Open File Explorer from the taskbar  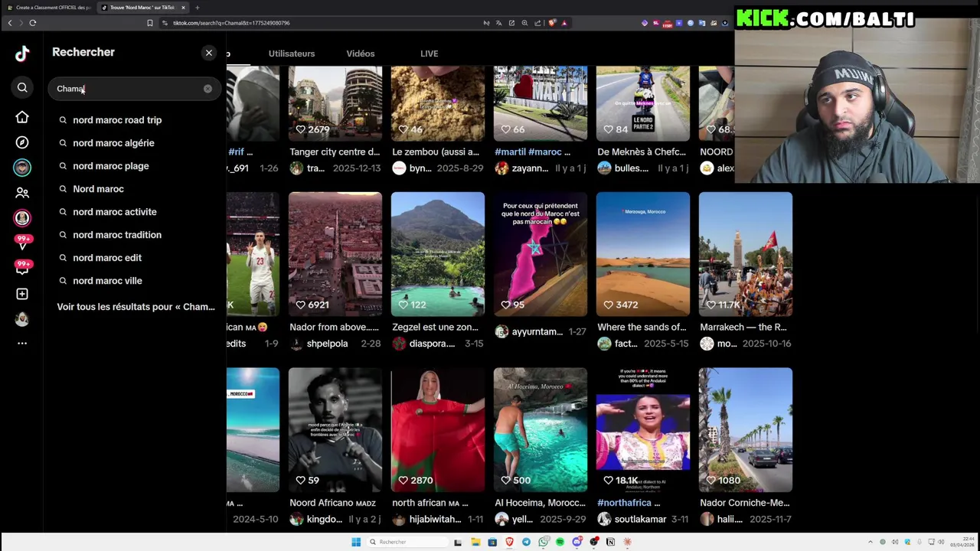coord(475,542)
